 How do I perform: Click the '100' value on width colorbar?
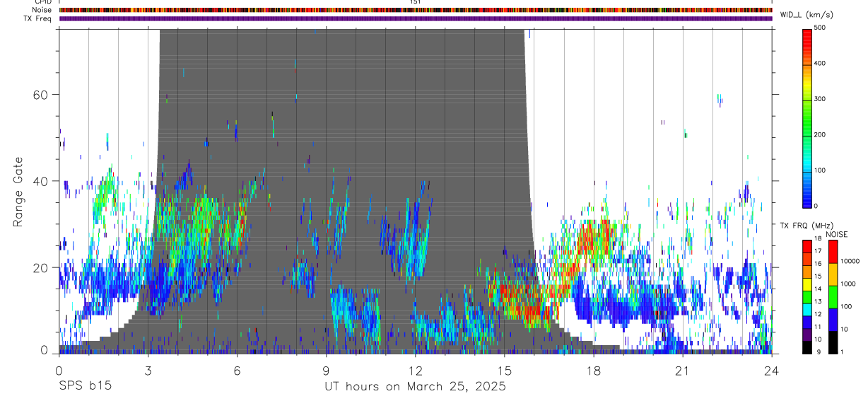[x=821, y=170]
